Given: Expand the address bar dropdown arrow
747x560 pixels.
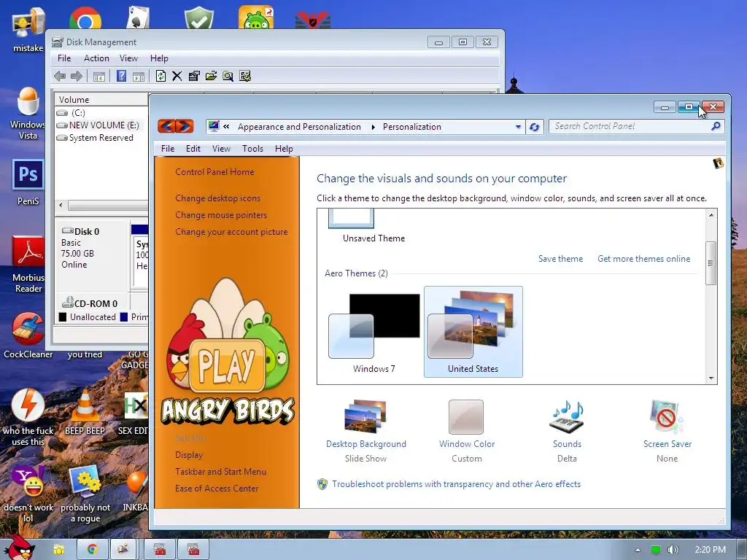Looking at the screenshot, I should coord(518,127).
